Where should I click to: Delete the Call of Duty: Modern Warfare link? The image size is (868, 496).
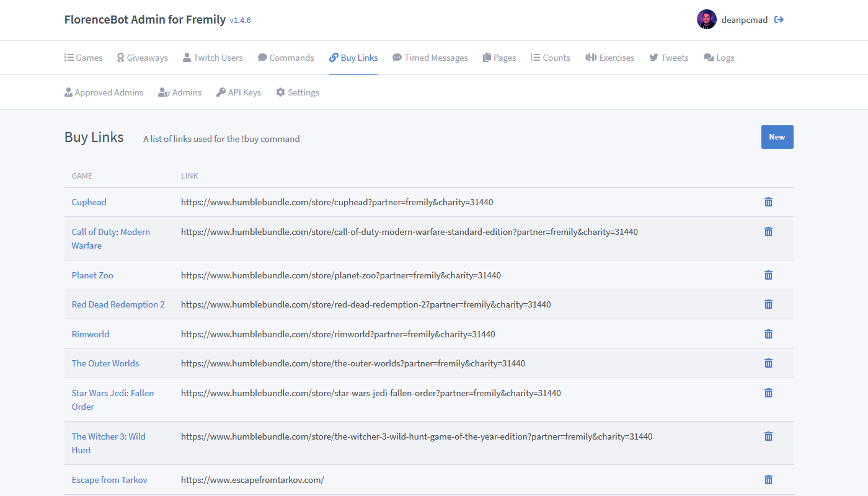coord(768,232)
